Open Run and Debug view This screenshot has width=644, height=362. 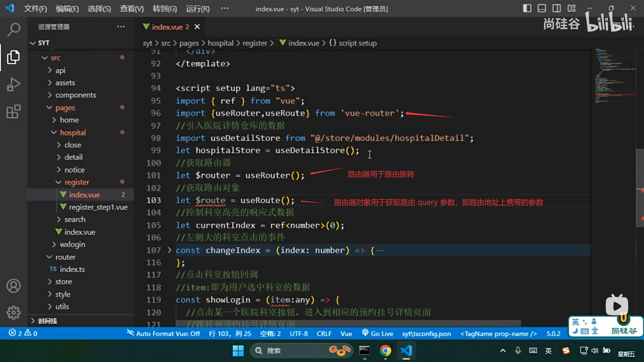click(13, 84)
